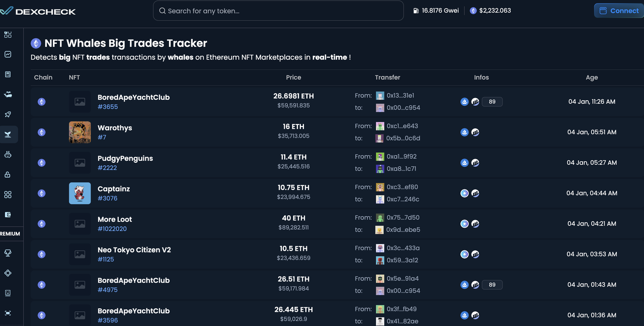
Task: Click the stats chart icon for Warothys #7
Action: click(x=475, y=132)
